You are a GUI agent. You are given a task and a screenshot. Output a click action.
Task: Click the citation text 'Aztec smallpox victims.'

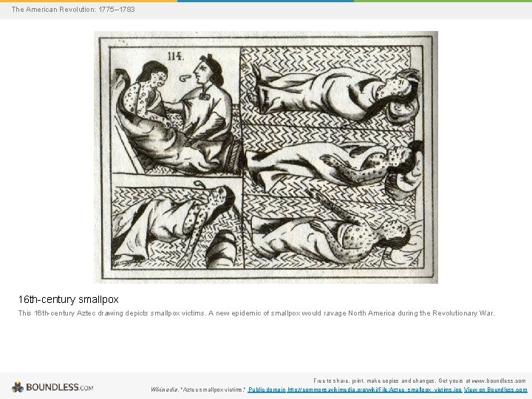[212, 389]
